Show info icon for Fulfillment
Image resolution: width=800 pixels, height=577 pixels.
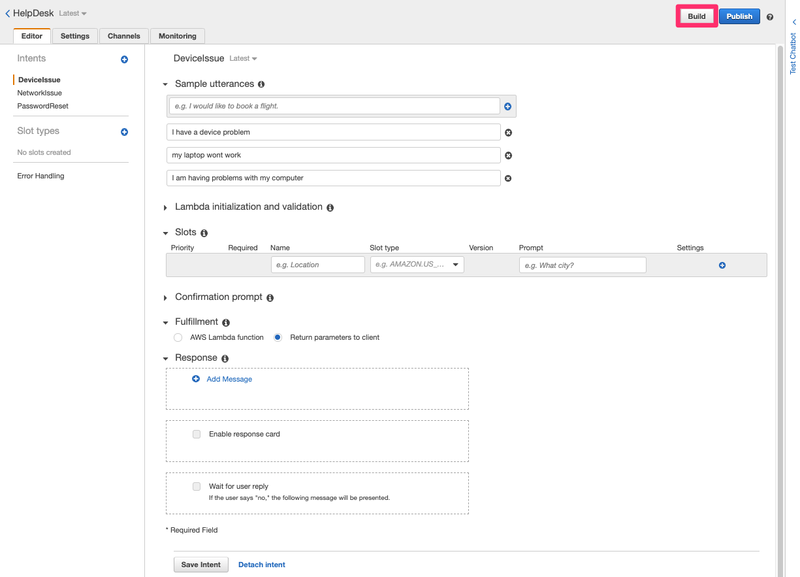click(x=226, y=322)
